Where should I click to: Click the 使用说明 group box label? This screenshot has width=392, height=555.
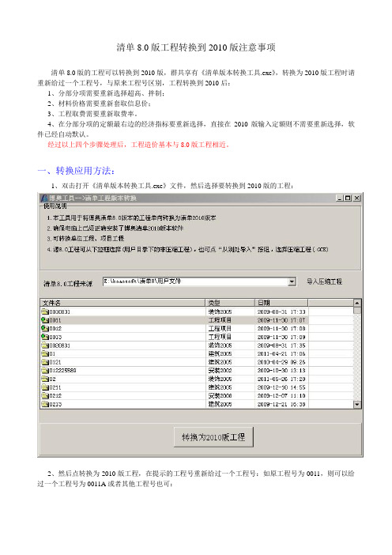coord(55,206)
